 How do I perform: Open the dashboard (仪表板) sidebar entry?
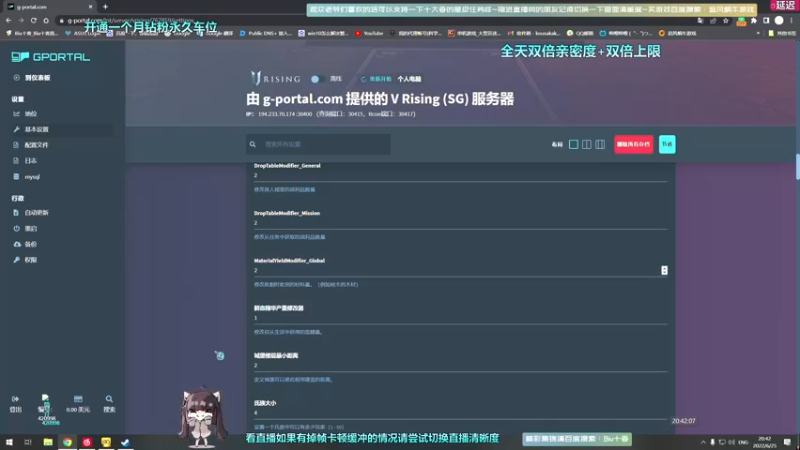pos(32,78)
